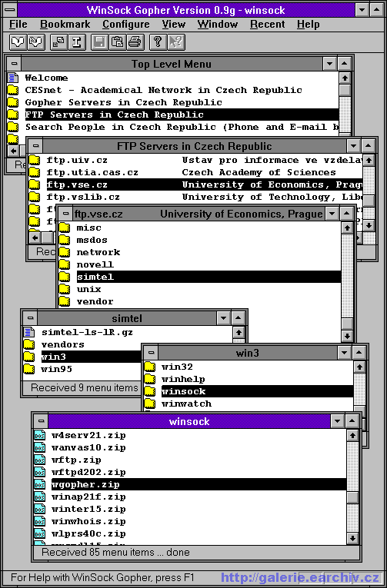Click the folder icon beside ftp.utia.cas.cz
This screenshot has width=387, height=588.
click(x=35, y=173)
